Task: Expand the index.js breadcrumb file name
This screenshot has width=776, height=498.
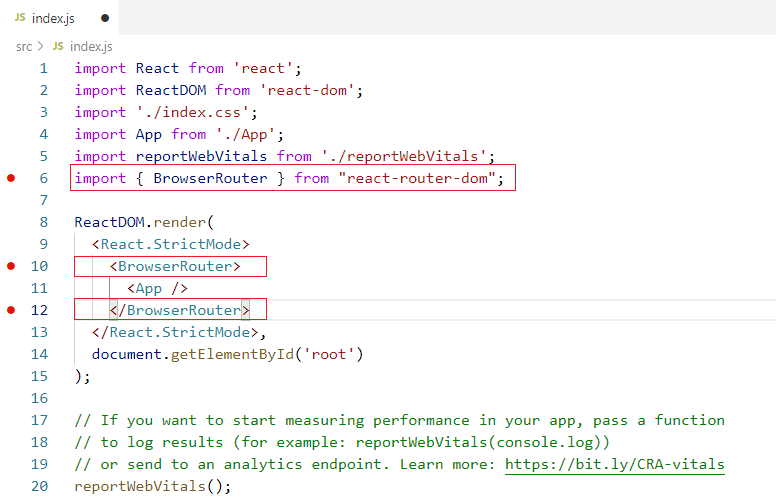Action: pos(90,46)
